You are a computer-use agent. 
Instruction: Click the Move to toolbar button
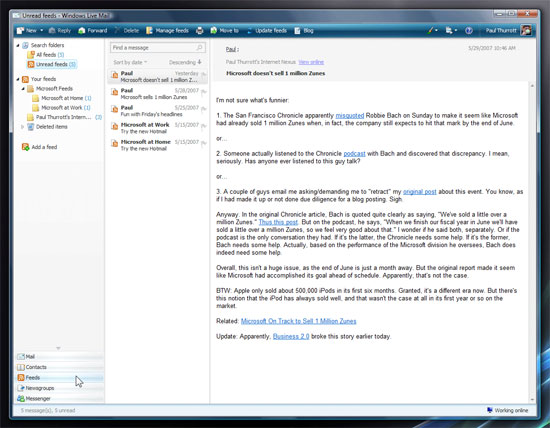point(224,31)
